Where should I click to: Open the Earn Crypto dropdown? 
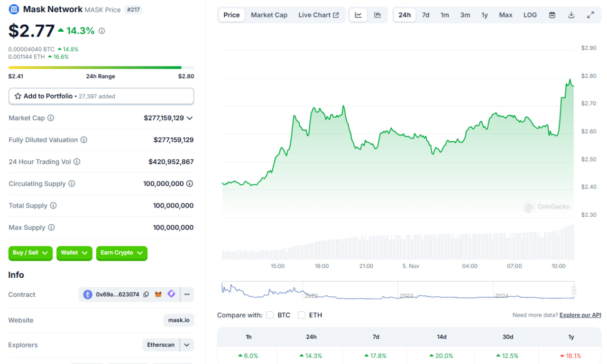(x=122, y=253)
